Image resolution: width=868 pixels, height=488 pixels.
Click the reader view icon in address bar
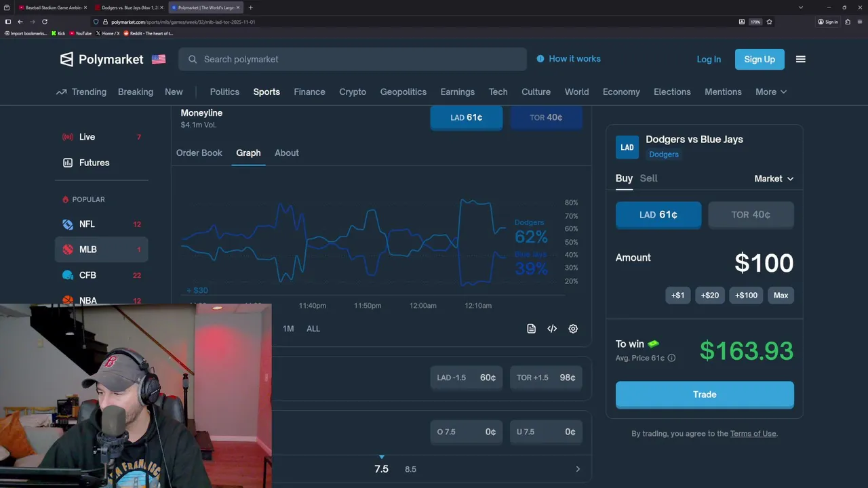click(742, 22)
